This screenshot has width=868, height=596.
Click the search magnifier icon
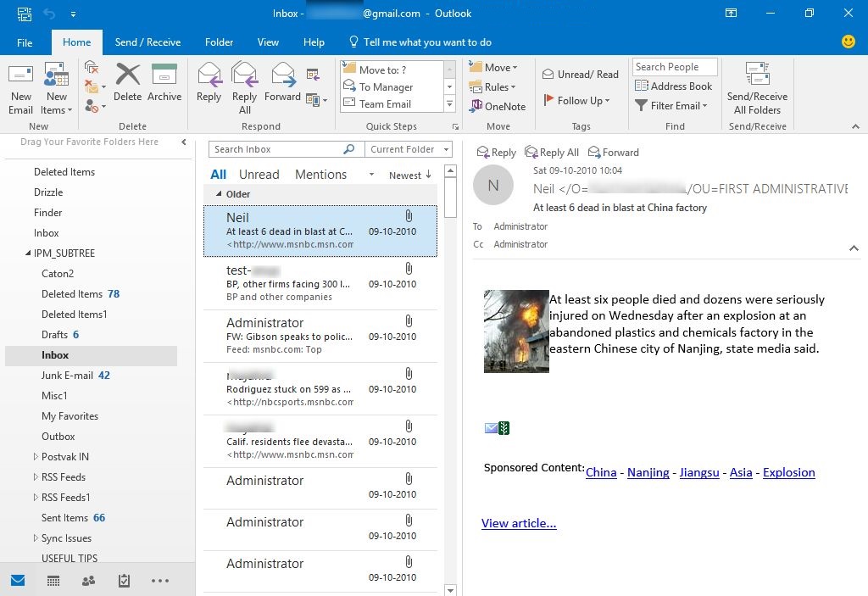348,149
